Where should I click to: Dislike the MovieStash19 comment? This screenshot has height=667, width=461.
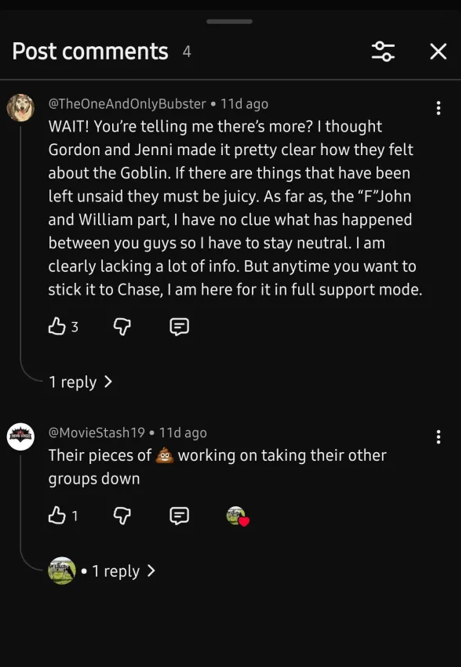(122, 516)
